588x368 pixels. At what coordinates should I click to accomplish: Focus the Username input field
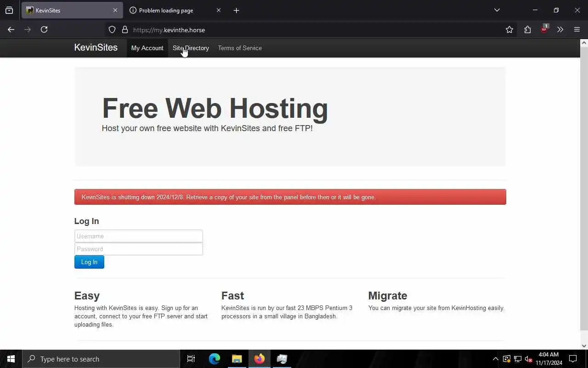point(138,236)
